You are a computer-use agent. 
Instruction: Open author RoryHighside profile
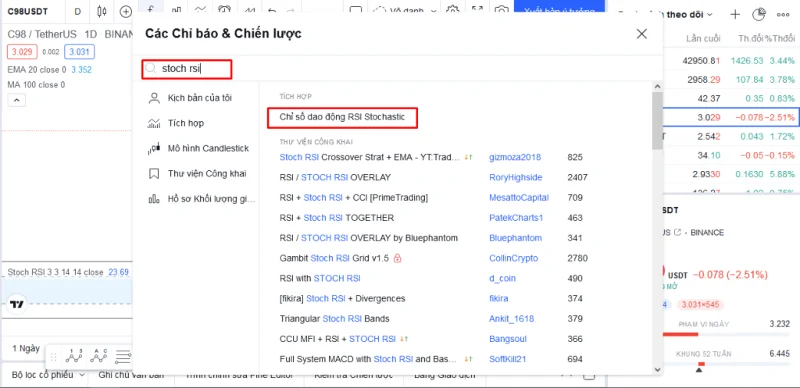click(x=515, y=177)
